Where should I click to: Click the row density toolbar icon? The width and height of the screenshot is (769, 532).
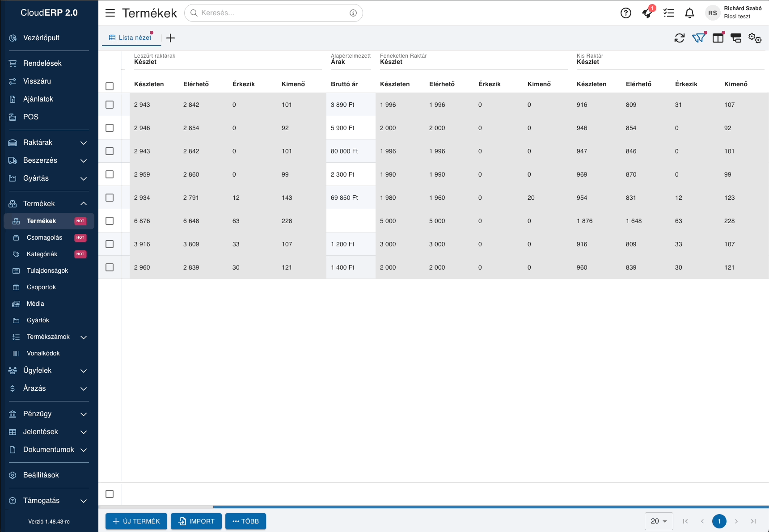(736, 38)
